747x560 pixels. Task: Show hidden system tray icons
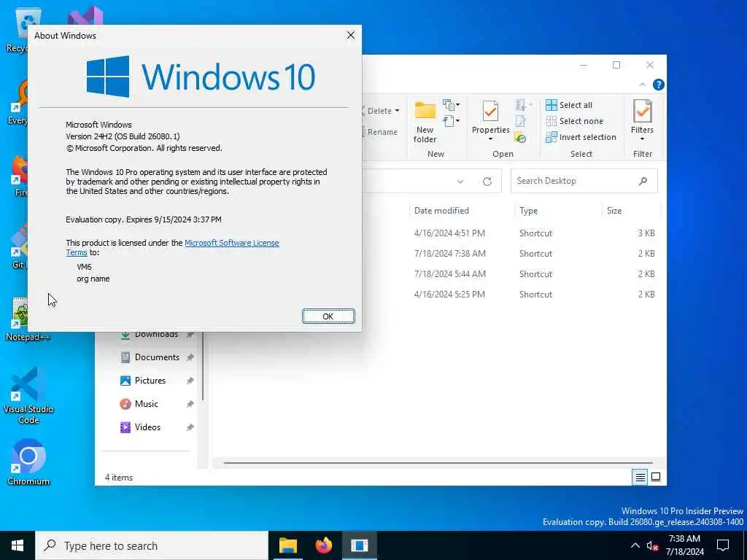pyautogui.click(x=635, y=546)
